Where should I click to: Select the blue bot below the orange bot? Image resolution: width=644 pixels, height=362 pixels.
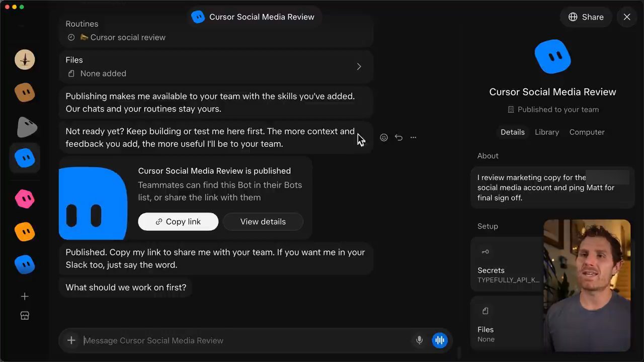tap(25, 264)
